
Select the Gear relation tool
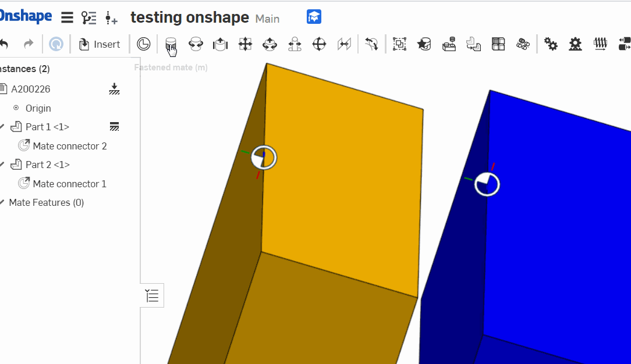[x=551, y=44]
